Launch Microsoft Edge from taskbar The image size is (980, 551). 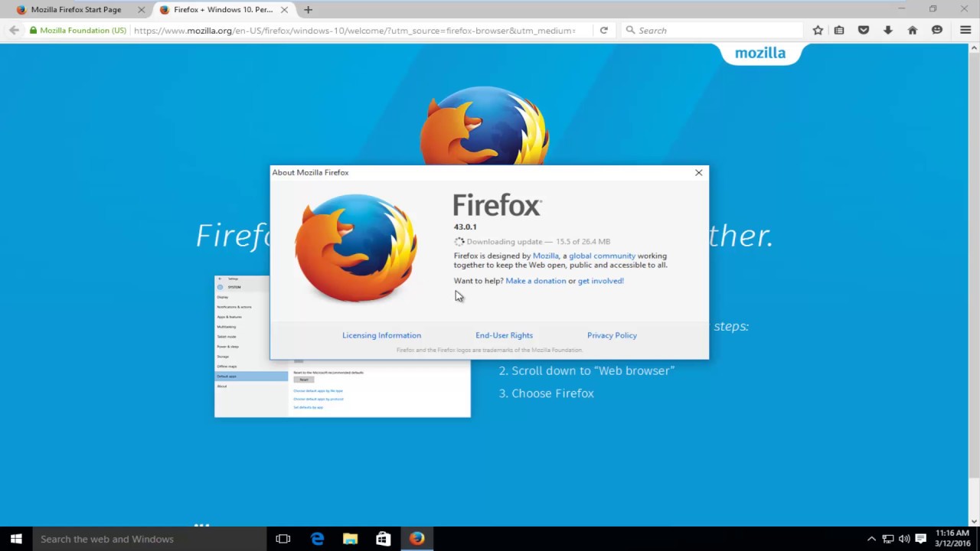click(317, 539)
